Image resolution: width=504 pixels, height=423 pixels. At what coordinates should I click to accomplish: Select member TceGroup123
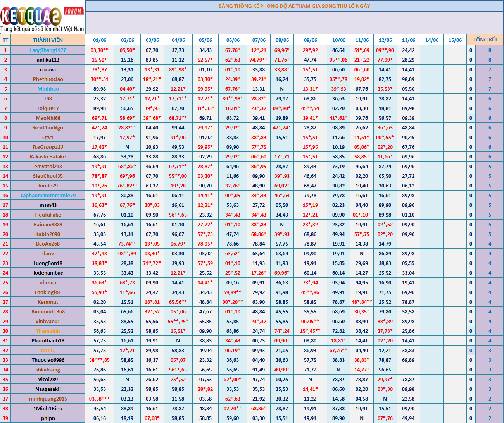click(48, 147)
